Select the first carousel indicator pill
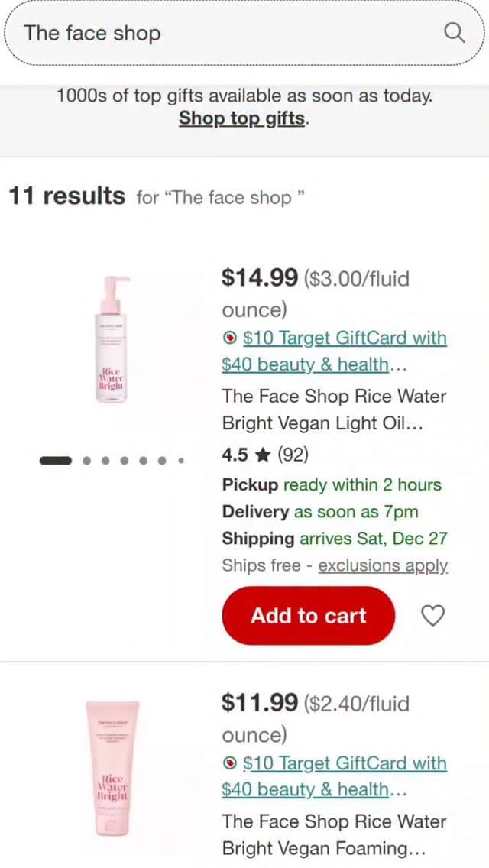The width and height of the screenshot is (489, 868). [x=56, y=461]
